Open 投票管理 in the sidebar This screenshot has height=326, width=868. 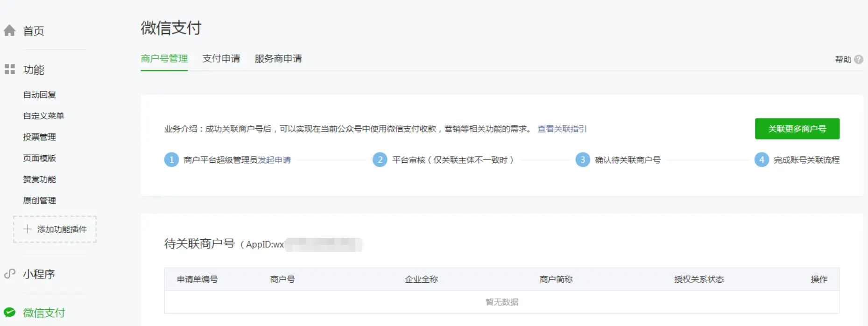coord(40,137)
